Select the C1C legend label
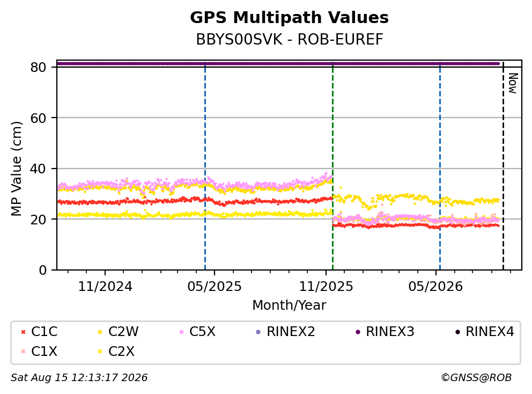The image size is (532, 394). tap(45, 332)
